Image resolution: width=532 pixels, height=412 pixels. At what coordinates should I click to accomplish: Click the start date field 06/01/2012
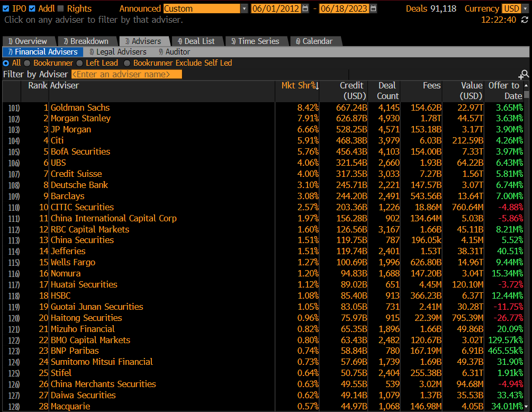pos(276,8)
